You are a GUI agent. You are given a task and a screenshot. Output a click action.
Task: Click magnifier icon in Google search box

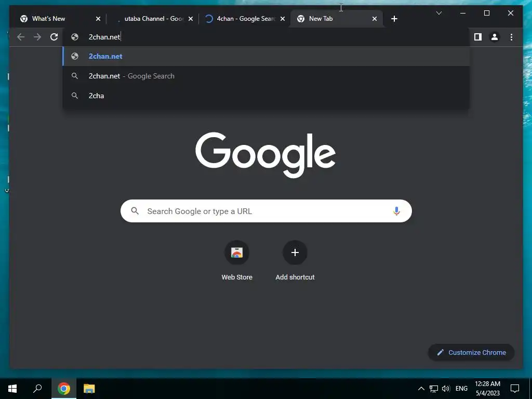[x=135, y=211]
